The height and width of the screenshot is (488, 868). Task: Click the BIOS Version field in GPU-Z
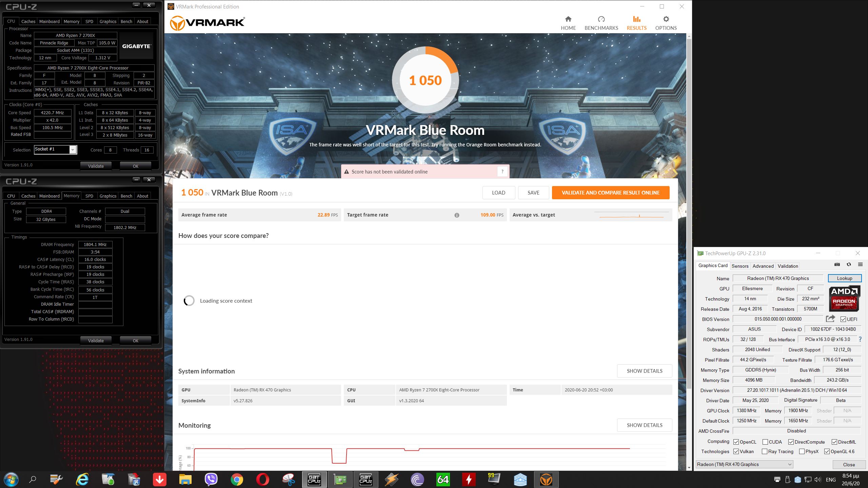point(778,319)
